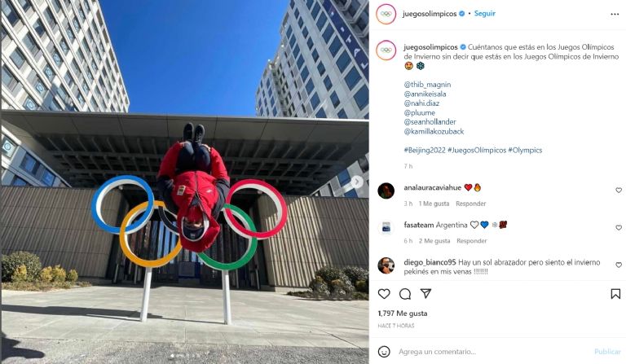Open juegosolimpicos profile avatar in header
Viewport: 626px width, 364px height.
pyautogui.click(x=386, y=14)
